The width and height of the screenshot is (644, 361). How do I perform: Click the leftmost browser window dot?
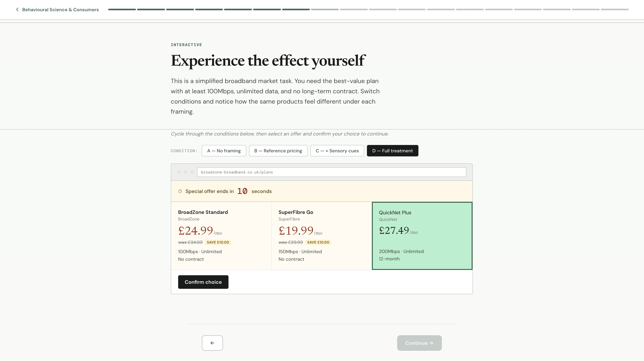(179, 172)
